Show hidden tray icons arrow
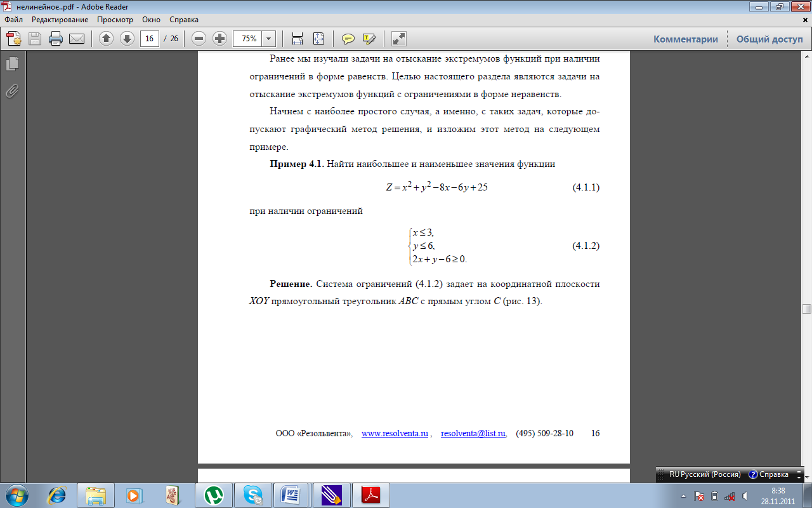812x508 pixels. [683, 496]
